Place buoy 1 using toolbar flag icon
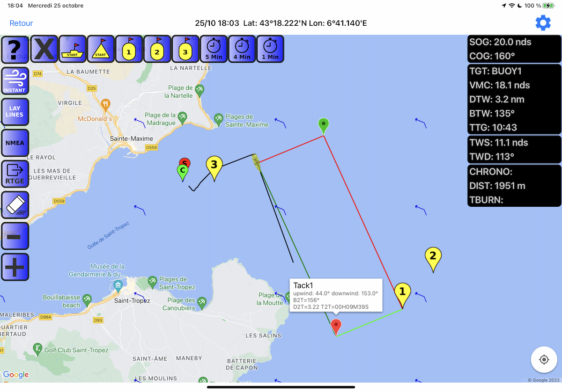 pyautogui.click(x=129, y=49)
